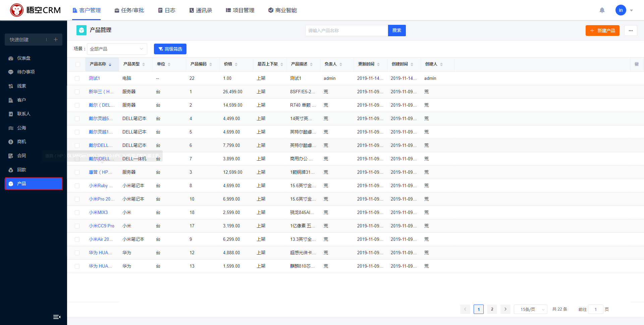The image size is (644, 325).
Task: Click 新建产品 button
Action: click(x=602, y=31)
